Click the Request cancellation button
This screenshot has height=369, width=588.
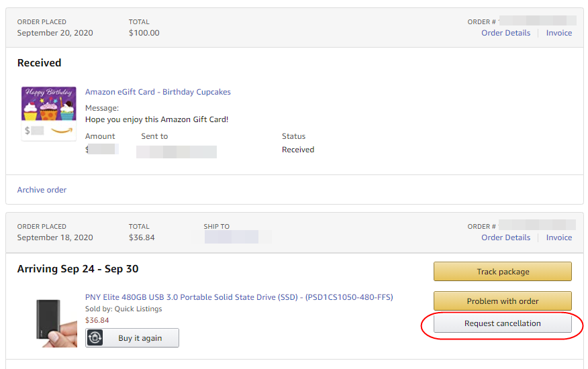(503, 323)
